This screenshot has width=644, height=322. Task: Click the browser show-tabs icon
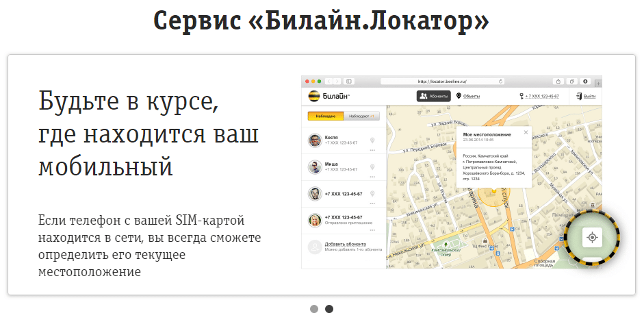coord(571,82)
